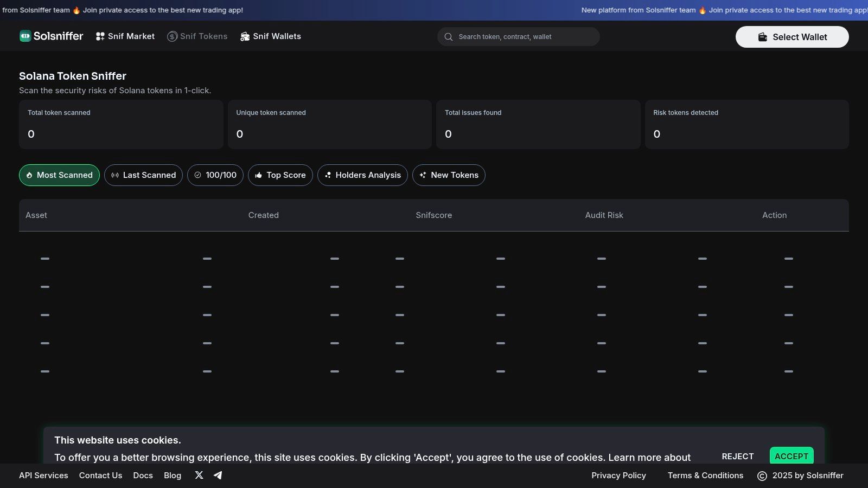868x488 pixels.
Task: Open the API Services link
Action: click(x=43, y=476)
